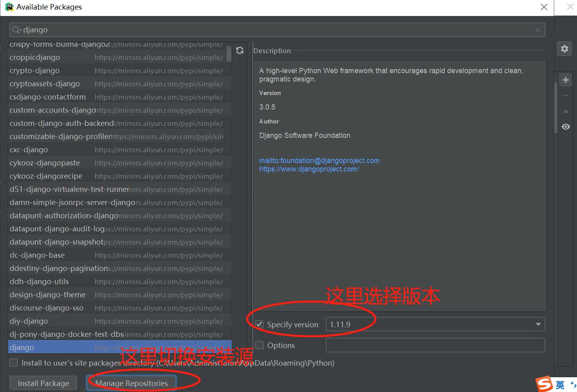Click the package list scrollbar thumb
This screenshot has height=392, width=577.
click(229, 54)
